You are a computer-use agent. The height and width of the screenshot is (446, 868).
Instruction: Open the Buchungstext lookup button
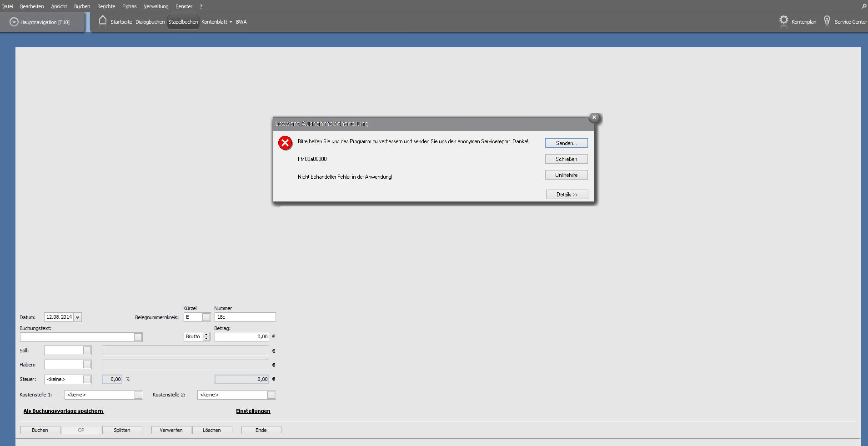tap(138, 337)
